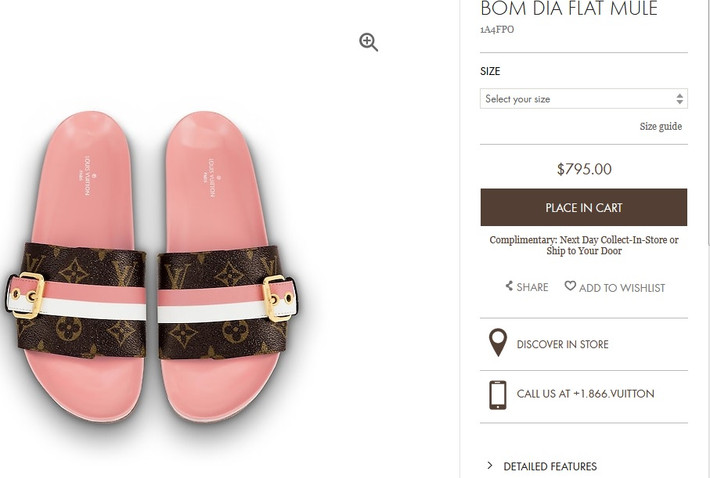
Task: Click the heart icon for the wishlist
Action: tap(570, 286)
